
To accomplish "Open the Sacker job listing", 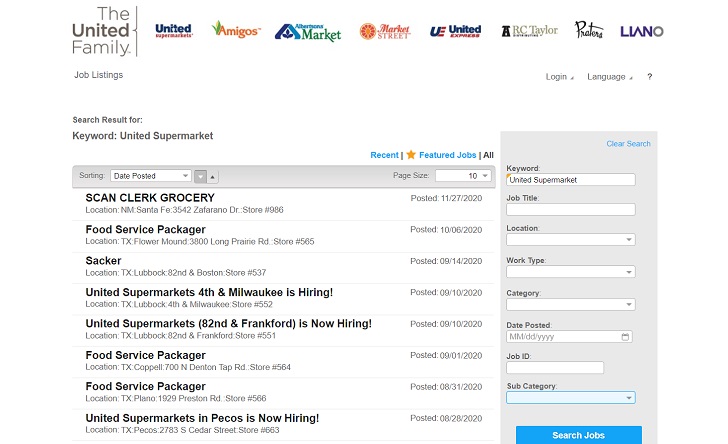I will point(103,261).
